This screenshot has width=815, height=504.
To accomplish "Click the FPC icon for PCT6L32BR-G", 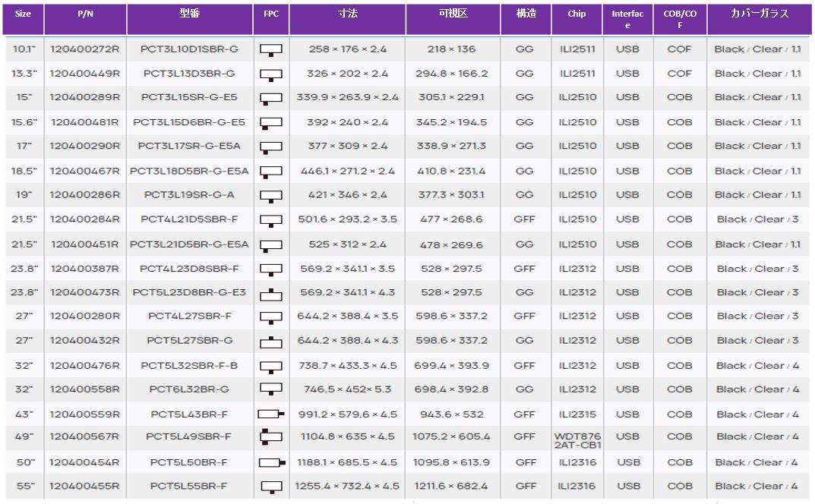I will click(x=271, y=389).
